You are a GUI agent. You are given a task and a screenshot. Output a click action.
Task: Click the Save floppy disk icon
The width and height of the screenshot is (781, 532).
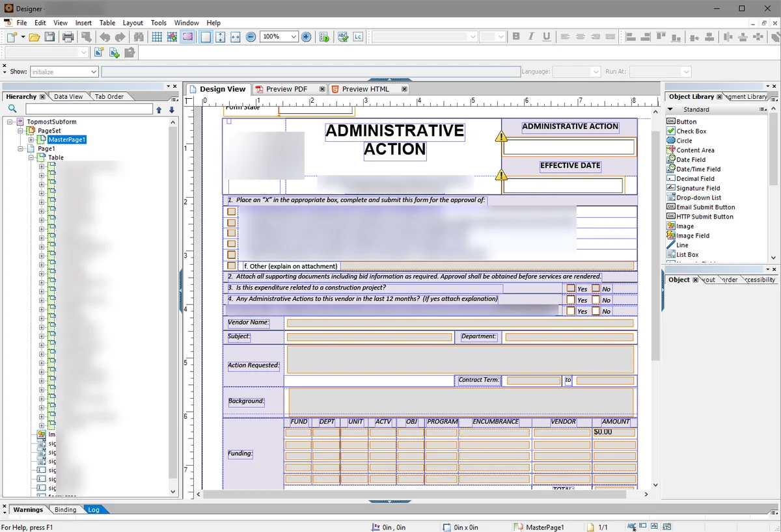[49, 37]
